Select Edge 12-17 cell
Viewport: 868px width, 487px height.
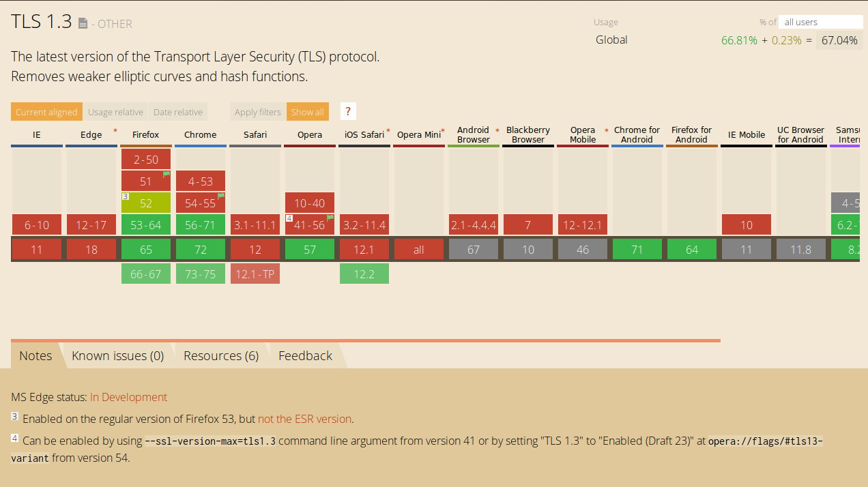[x=91, y=224]
